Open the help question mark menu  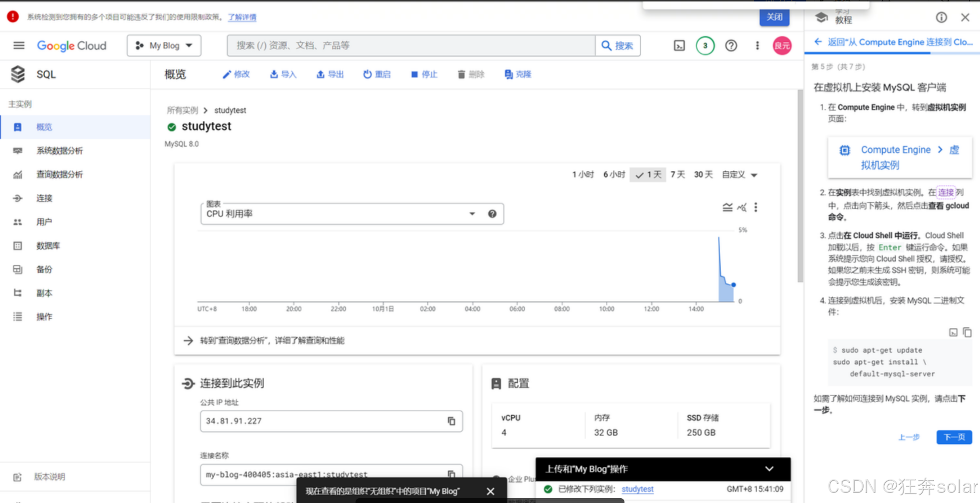click(731, 46)
